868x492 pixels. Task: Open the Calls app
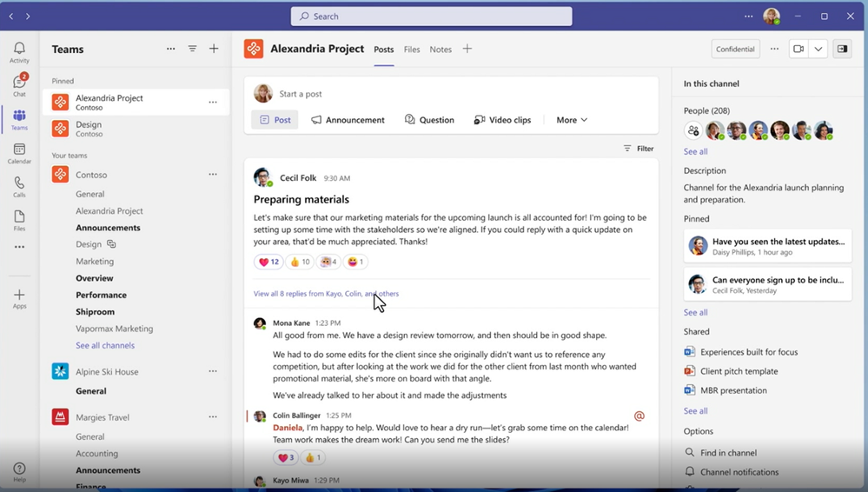pyautogui.click(x=19, y=187)
